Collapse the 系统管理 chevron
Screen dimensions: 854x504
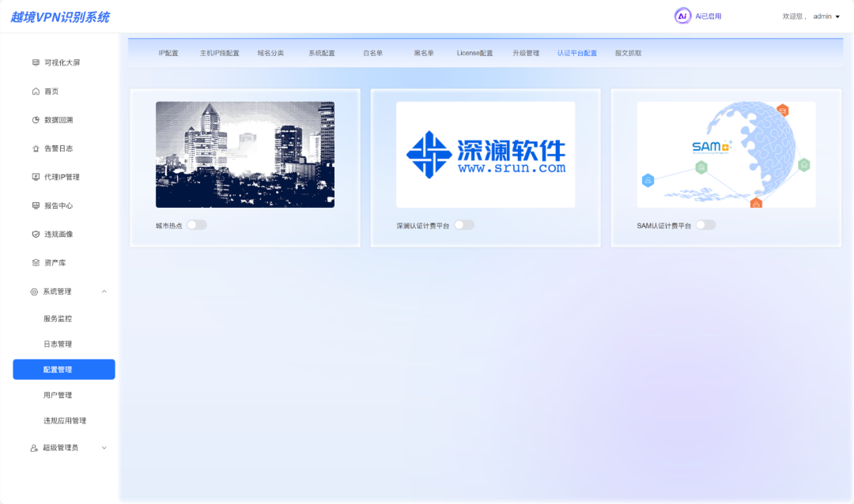coord(104,291)
